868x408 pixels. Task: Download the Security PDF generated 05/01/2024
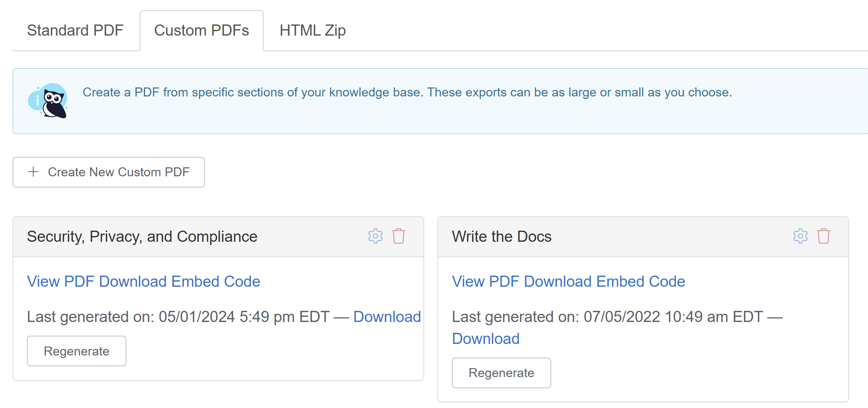[x=387, y=317]
